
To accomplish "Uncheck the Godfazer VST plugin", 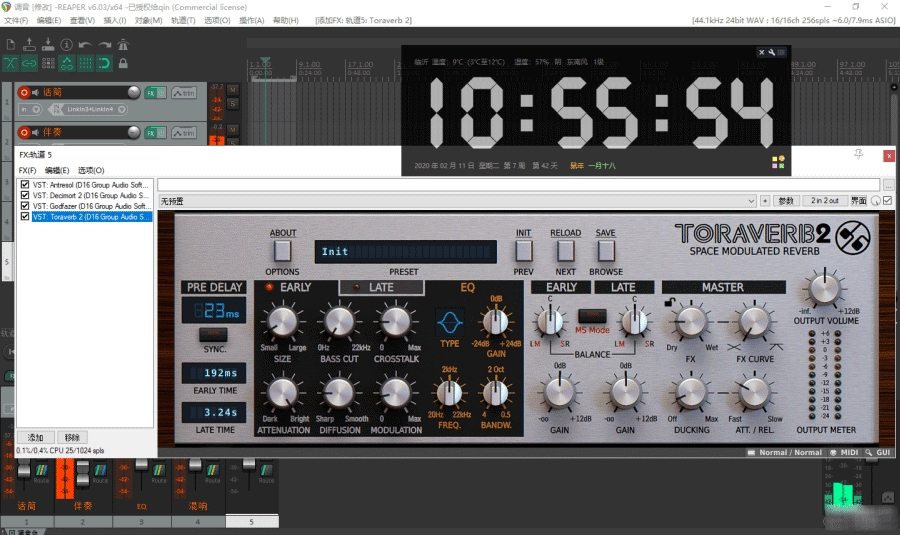I will point(25,206).
